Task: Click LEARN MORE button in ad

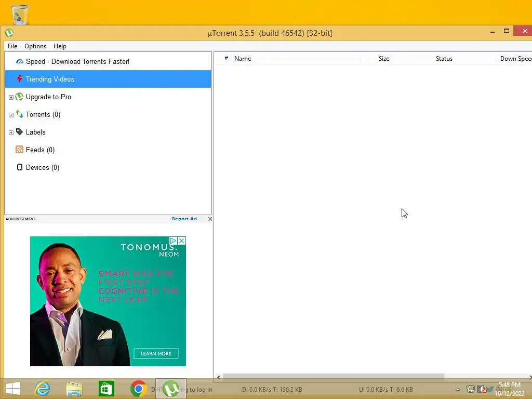Action: 156,353
